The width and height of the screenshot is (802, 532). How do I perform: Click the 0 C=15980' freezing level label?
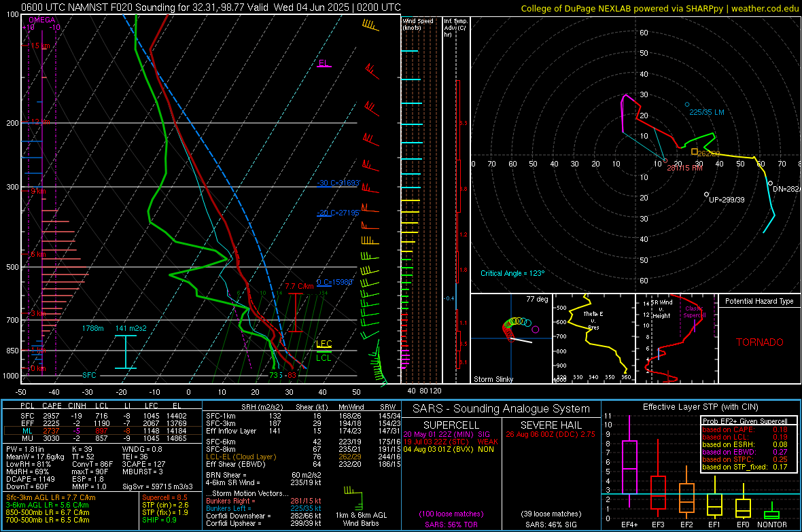334,282
